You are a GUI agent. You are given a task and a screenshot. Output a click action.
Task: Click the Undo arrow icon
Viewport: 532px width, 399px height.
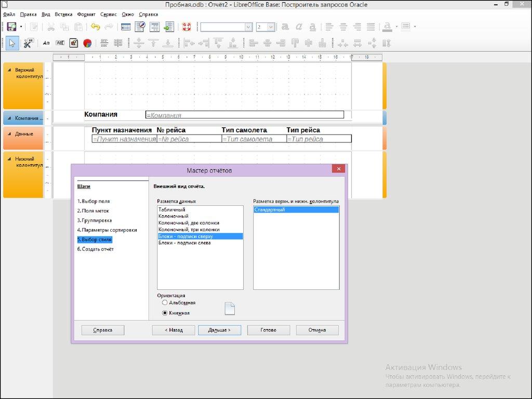tap(95, 26)
